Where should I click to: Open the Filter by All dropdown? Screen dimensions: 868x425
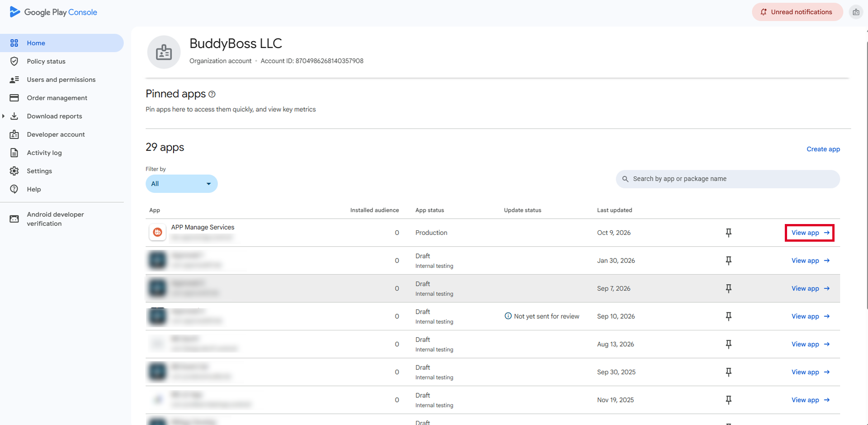(x=181, y=184)
